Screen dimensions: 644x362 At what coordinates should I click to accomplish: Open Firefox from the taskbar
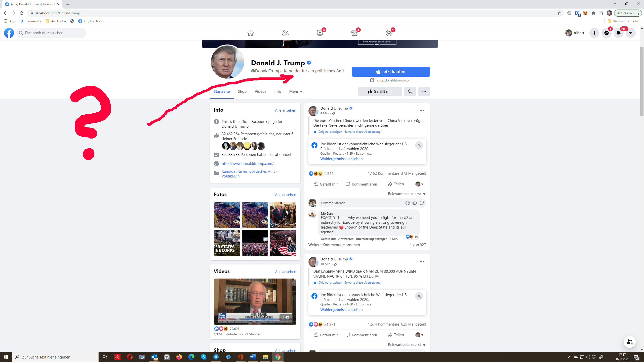click(x=179, y=357)
